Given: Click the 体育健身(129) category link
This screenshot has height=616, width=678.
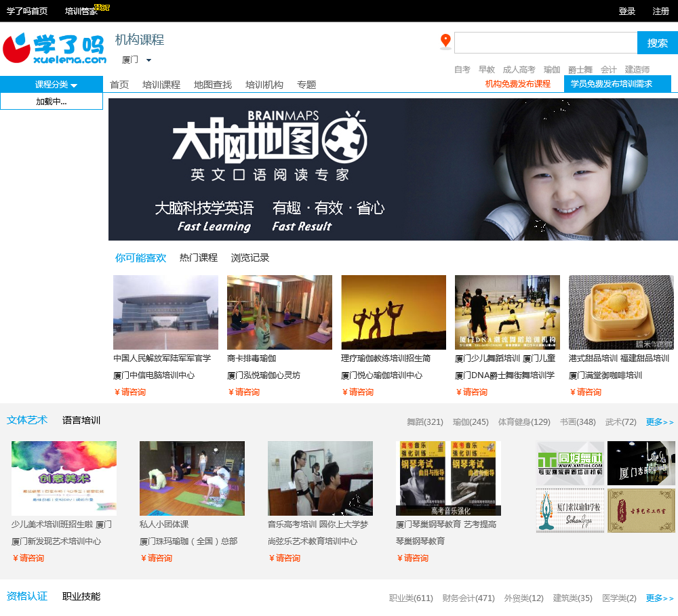Looking at the screenshot, I should pyautogui.click(x=524, y=422).
